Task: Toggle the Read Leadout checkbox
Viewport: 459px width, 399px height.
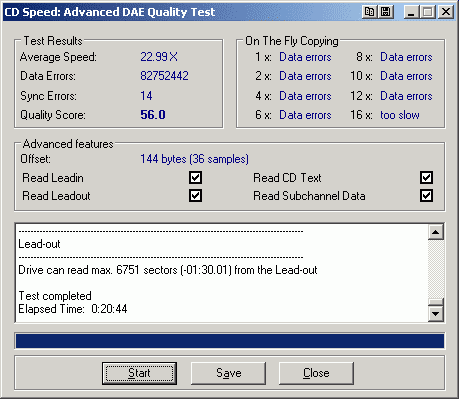Action: [195, 196]
